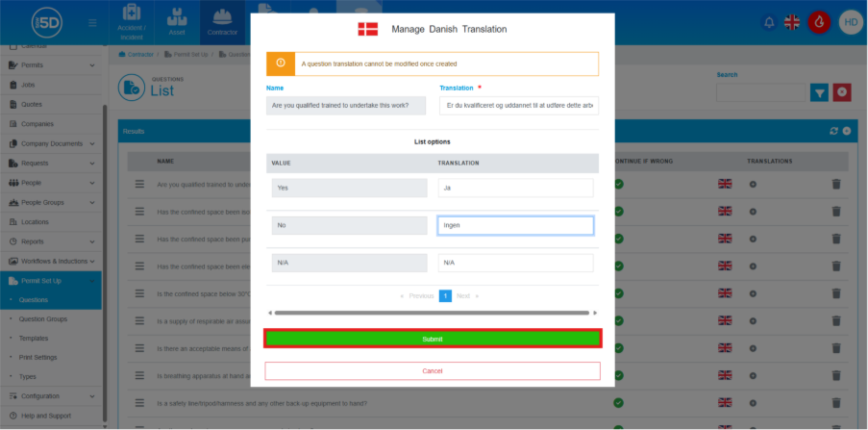Click the red flame icon in header
Viewport: 868px width, 430px height.
(819, 22)
